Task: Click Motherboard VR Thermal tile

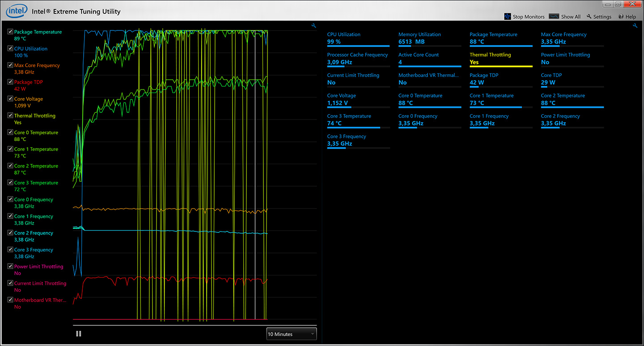Action: click(430, 80)
